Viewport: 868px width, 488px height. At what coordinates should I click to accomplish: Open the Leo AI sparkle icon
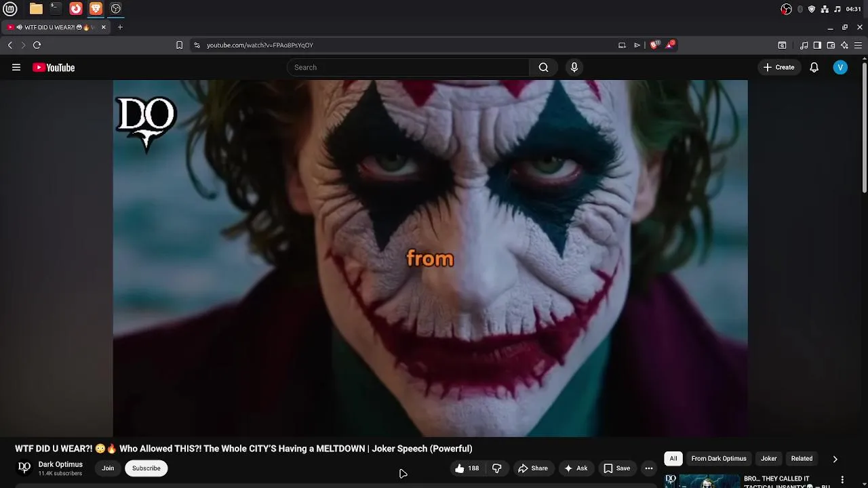pos(844,45)
